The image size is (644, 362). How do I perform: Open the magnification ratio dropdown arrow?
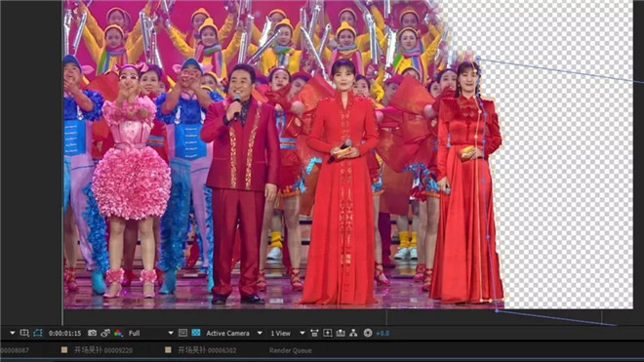click(x=13, y=334)
